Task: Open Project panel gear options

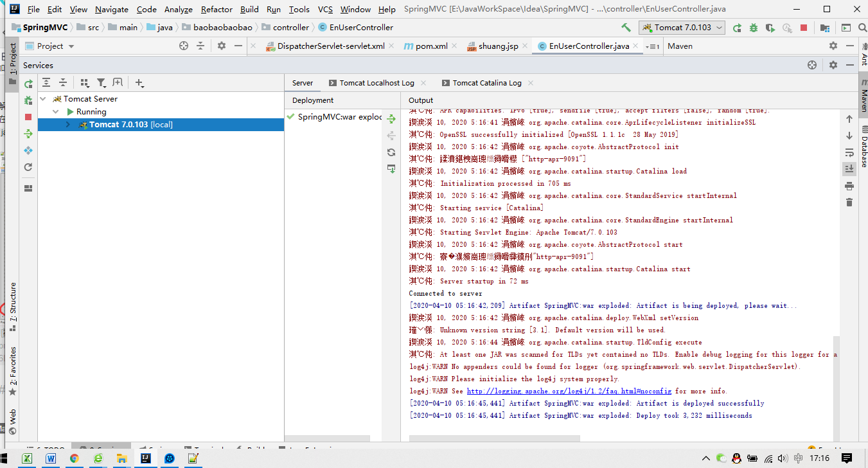Action: point(222,46)
